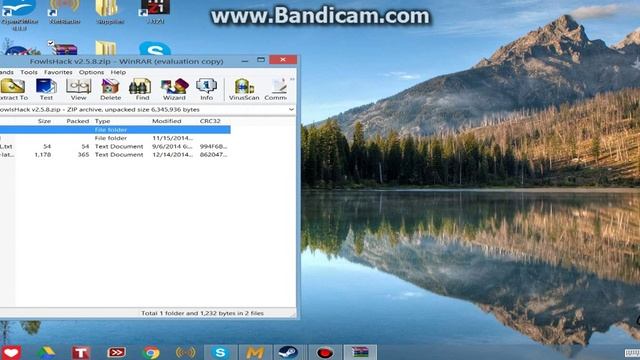This screenshot has height=360, width=640.
Task: Open the Skype desktop icon
Action: click(155, 49)
